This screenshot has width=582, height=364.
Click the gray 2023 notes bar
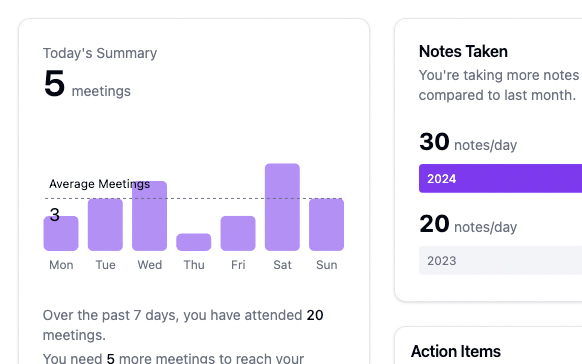(500, 260)
